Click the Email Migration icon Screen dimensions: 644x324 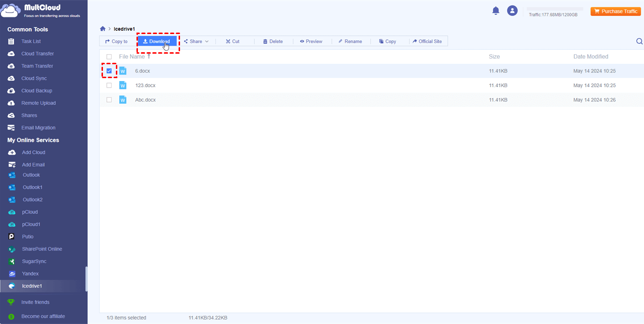pyautogui.click(x=11, y=127)
